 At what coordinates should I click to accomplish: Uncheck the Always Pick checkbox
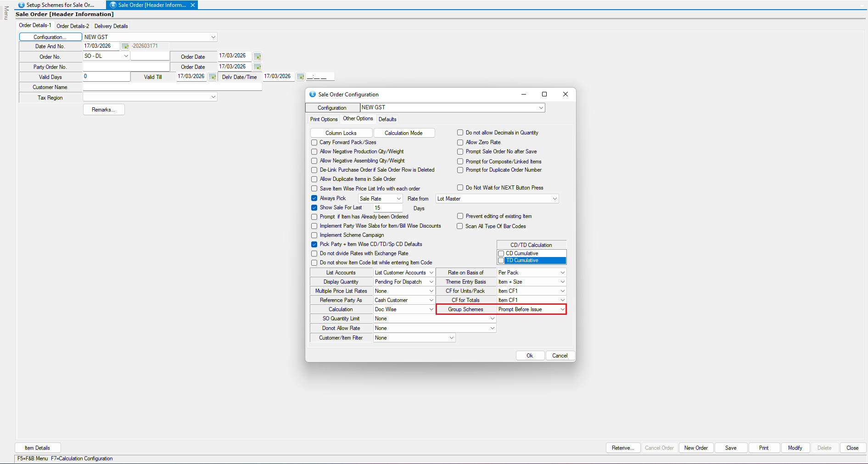coord(314,198)
